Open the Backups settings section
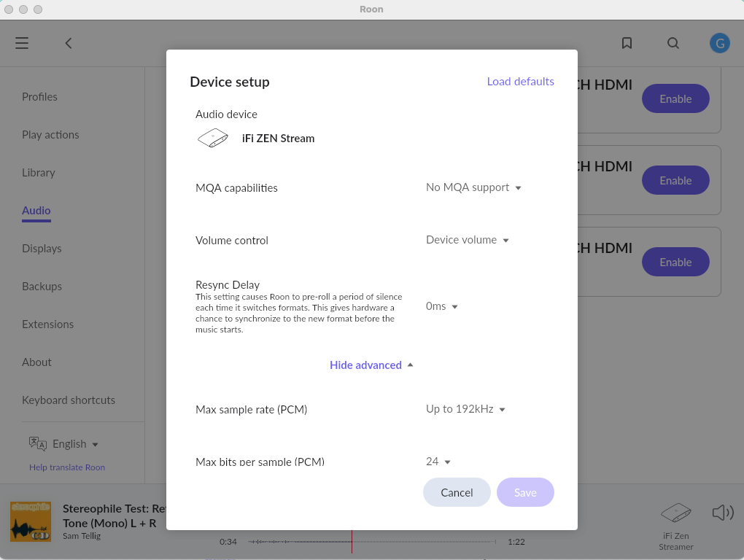The width and height of the screenshot is (744, 560). click(42, 287)
